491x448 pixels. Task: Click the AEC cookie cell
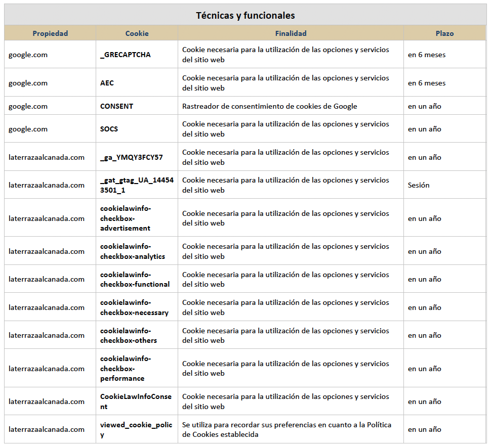click(x=137, y=82)
